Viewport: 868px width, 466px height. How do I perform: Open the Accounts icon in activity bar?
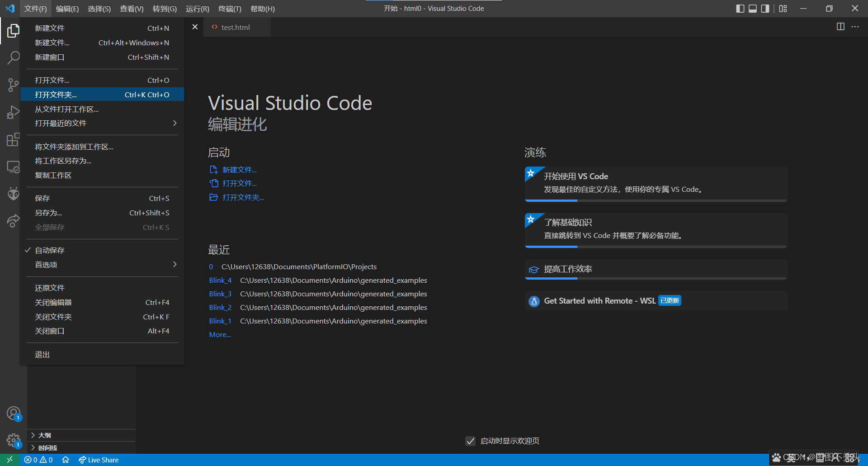pyautogui.click(x=14, y=413)
